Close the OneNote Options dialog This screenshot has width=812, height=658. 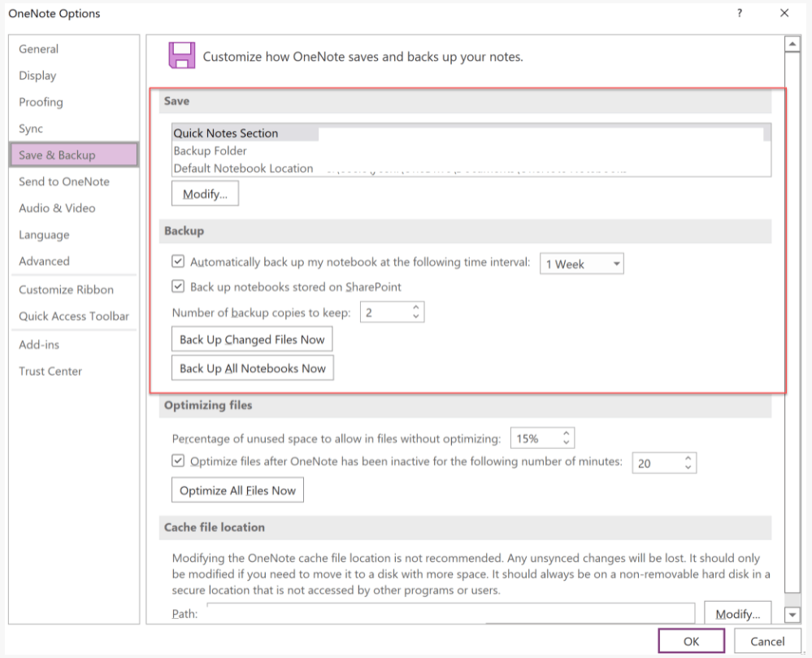tap(784, 14)
